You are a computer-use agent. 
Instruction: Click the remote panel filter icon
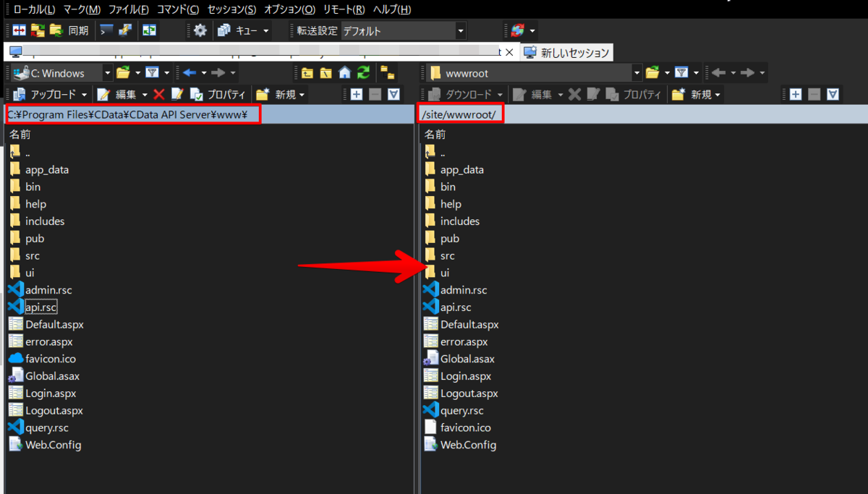click(681, 72)
